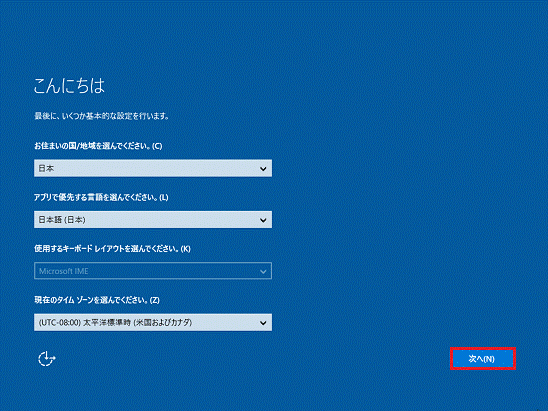Click the label 現在のタイム ゾーンを選んでください。(Z)

pos(97,300)
